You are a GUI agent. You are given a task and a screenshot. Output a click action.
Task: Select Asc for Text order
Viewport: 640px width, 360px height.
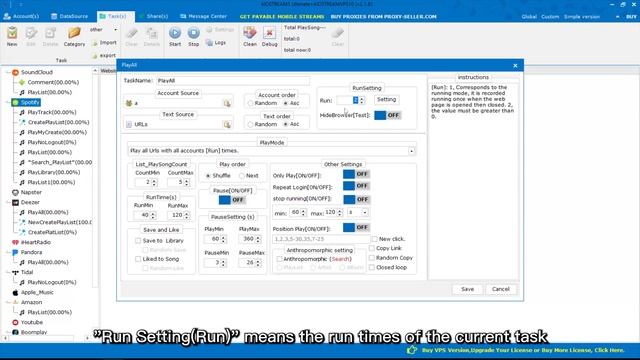pyautogui.click(x=286, y=124)
